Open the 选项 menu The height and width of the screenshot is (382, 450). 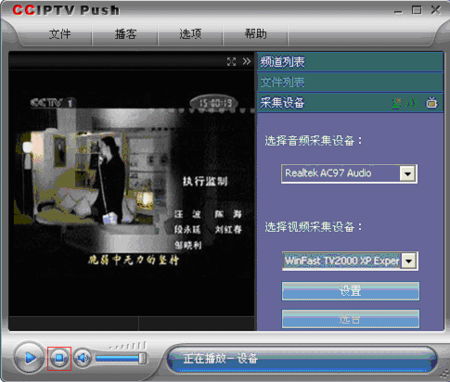[x=191, y=34]
